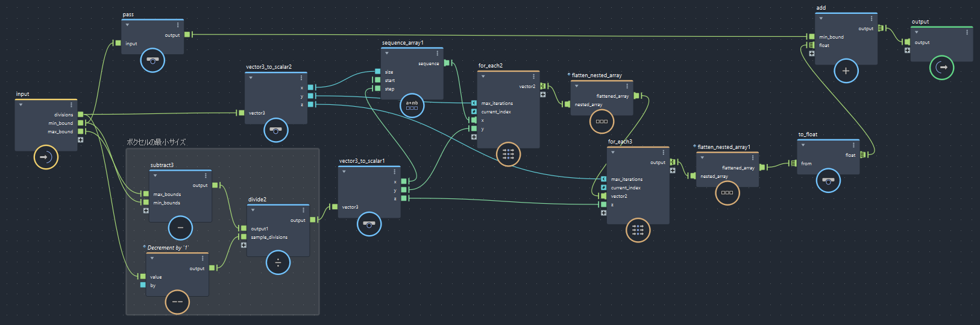Screen dimensions: 980x325
Task: Select the ボクセルの最小サイズ backdrop title
Action: tap(156, 142)
